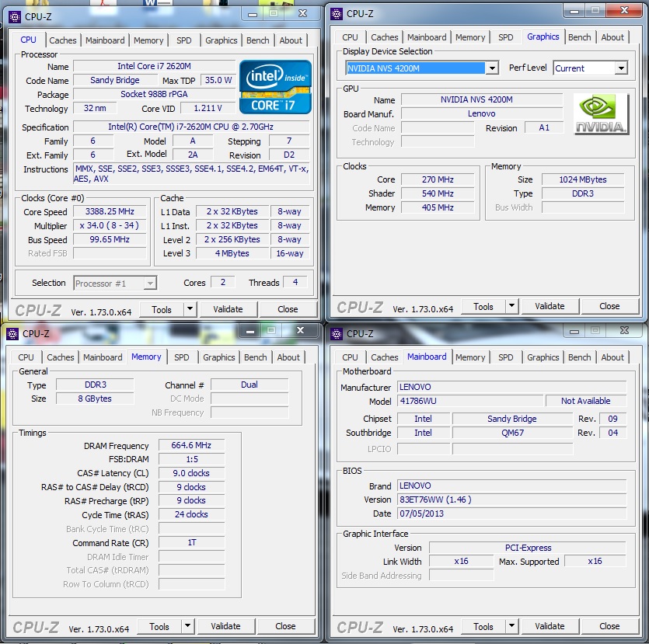This screenshot has height=644, width=649.
Task: Click the Southbridge value QM67
Action: 512,433
